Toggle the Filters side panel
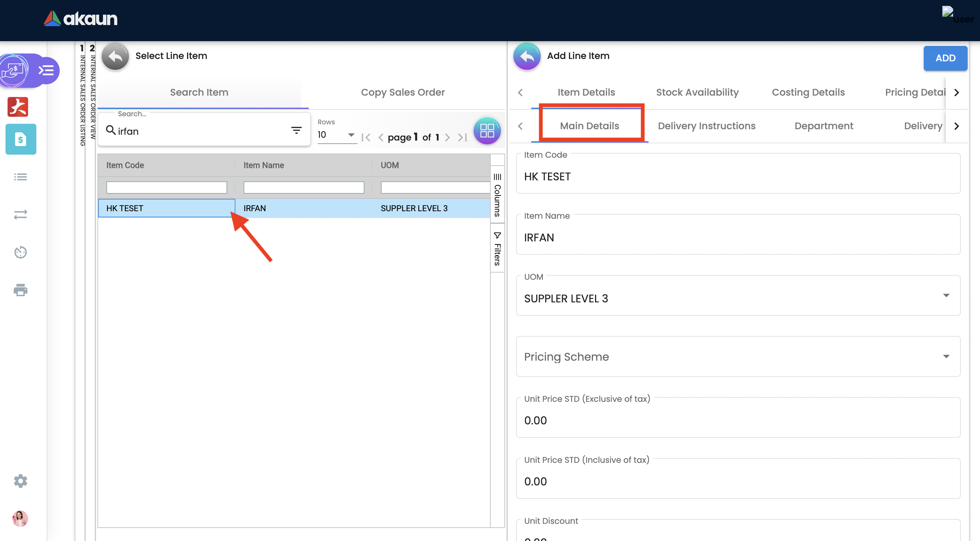Viewport: 980px width, 541px height. (497, 248)
